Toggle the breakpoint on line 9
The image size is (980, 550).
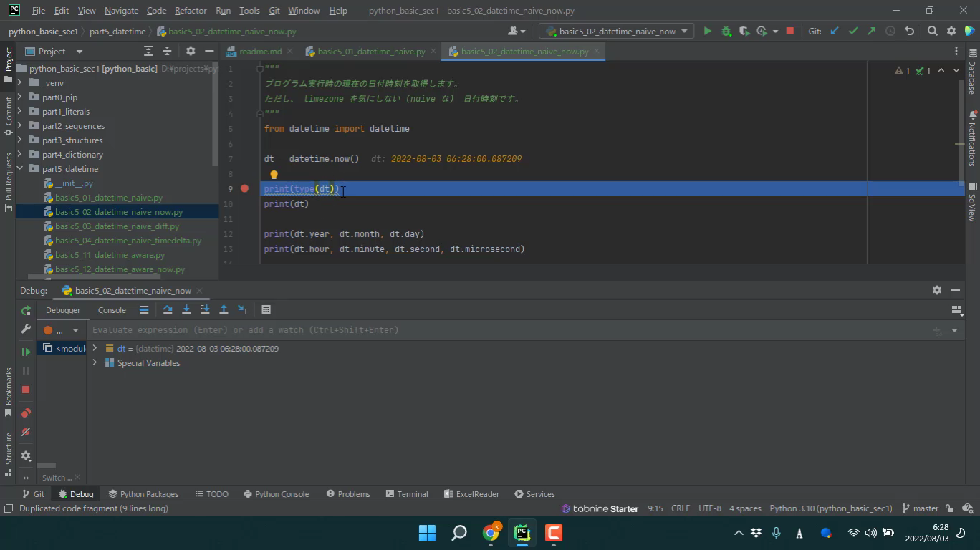[244, 189]
